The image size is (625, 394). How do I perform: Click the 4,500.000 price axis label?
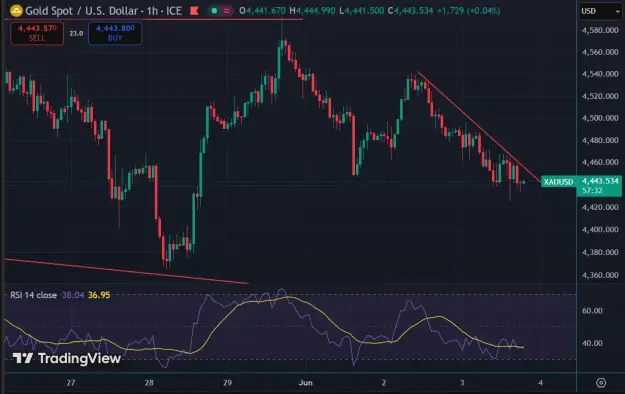(600, 118)
